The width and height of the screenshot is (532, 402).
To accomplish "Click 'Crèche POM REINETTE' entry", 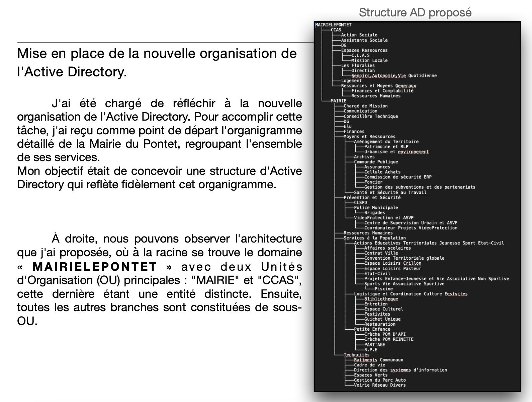I will pyautogui.click(x=389, y=339).
